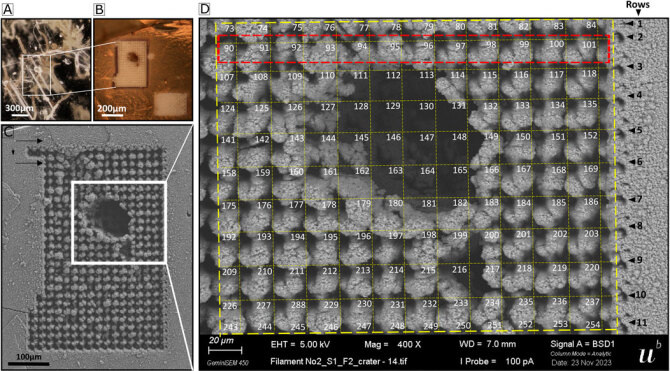Select grid cell number 186
This screenshot has height=371, width=670.
pos(591,201)
